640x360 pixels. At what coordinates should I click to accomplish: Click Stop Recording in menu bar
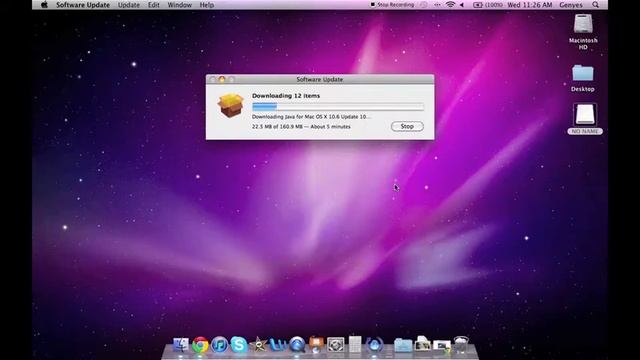point(392,5)
